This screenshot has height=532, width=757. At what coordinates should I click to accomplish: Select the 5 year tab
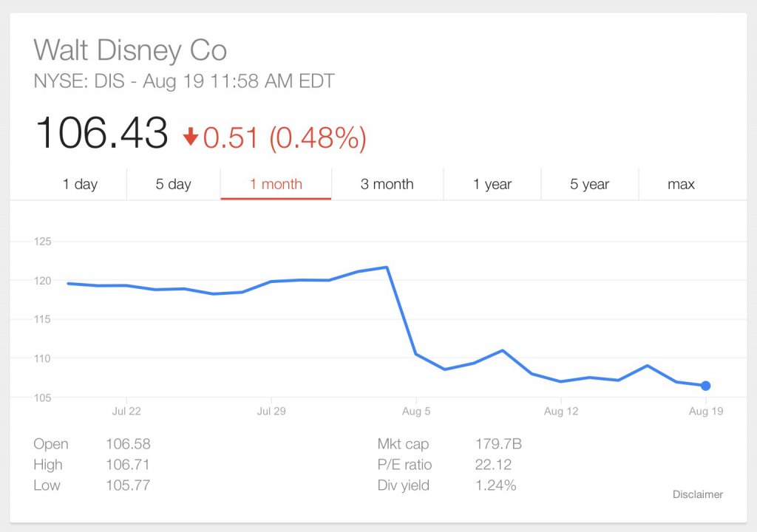(589, 184)
